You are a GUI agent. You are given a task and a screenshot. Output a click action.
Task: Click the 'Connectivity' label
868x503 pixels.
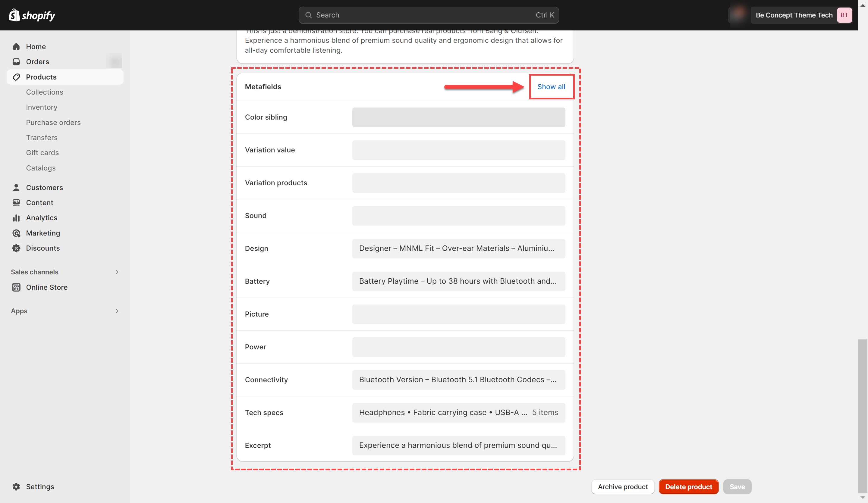(x=266, y=380)
